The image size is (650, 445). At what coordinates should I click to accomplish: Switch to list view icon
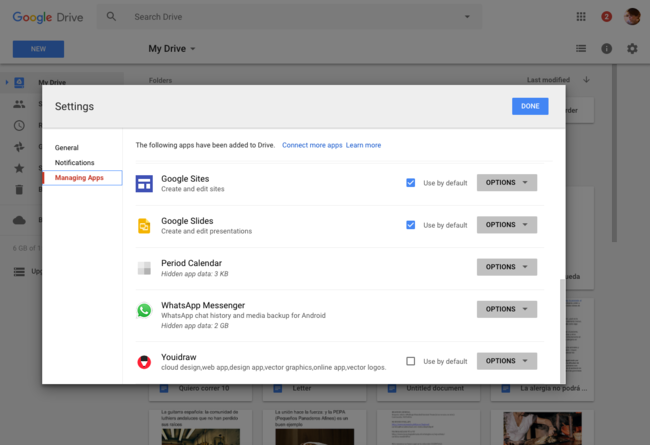(x=581, y=49)
